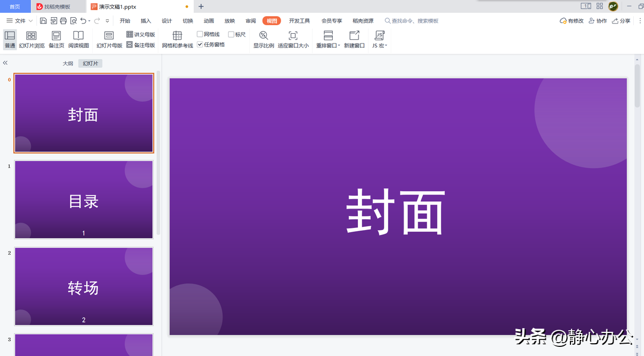Switch to the 找稻壳模板 template tab
This screenshot has height=356, width=644.
tap(58, 6)
